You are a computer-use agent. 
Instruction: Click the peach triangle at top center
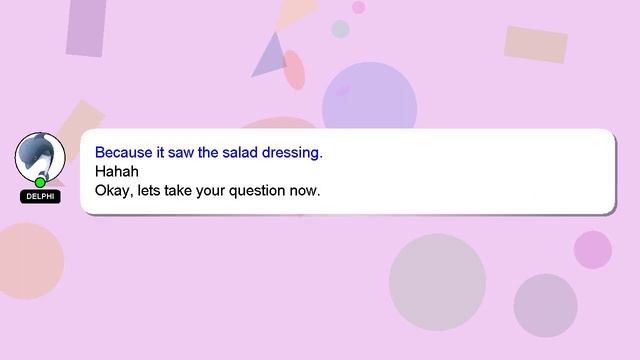[295, 13]
